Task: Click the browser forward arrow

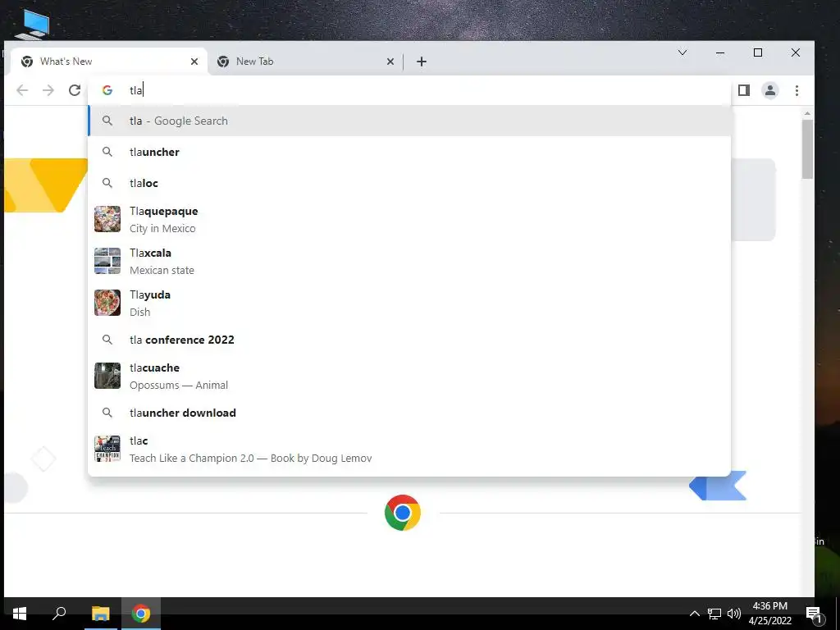Action: pyautogui.click(x=48, y=90)
